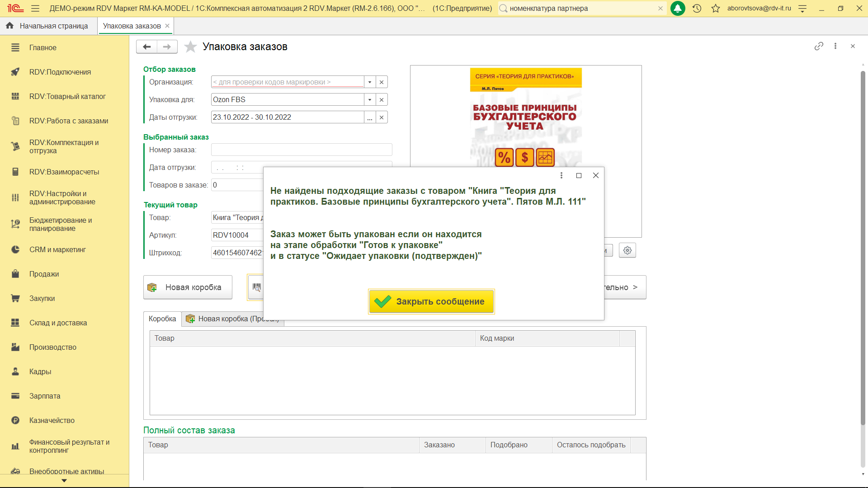The width and height of the screenshot is (868, 488).
Task: Expand the Упаковка для dropdown
Action: click(370, 99)
